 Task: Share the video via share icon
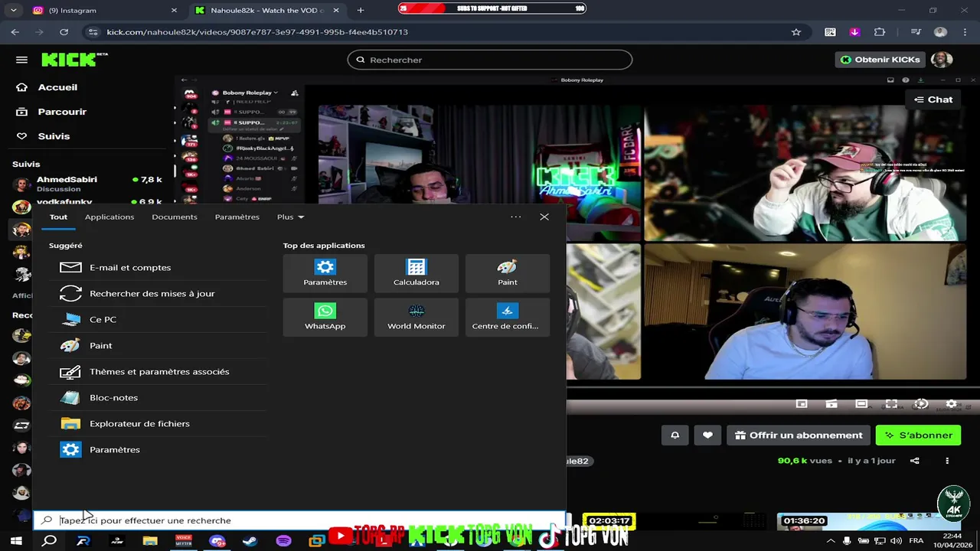914,461
